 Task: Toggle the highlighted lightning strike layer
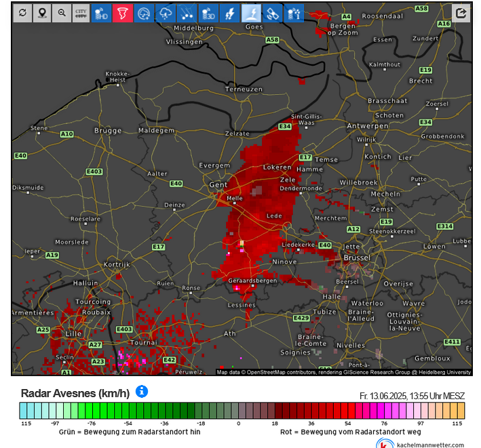[x=250, y=13]
